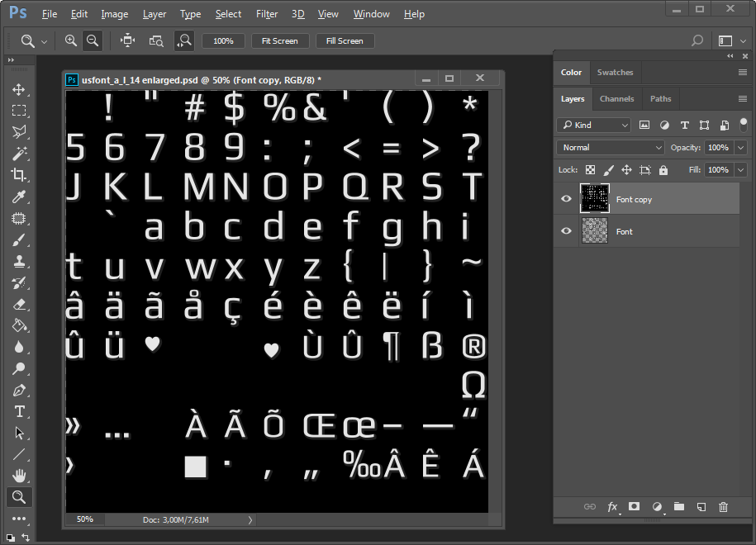Image resolution: width=756 pixels, height=545 pixels.
Task: Open the Layers panel menu
Action: coord(743,99)
